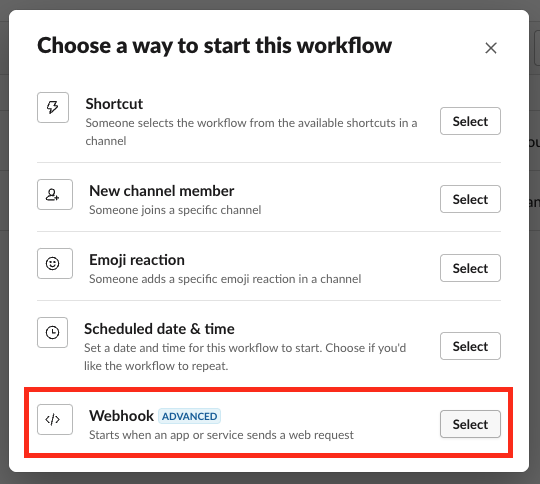Close the workflow start dialog
This screenshot has width=540, height=484.
point(491,48)
